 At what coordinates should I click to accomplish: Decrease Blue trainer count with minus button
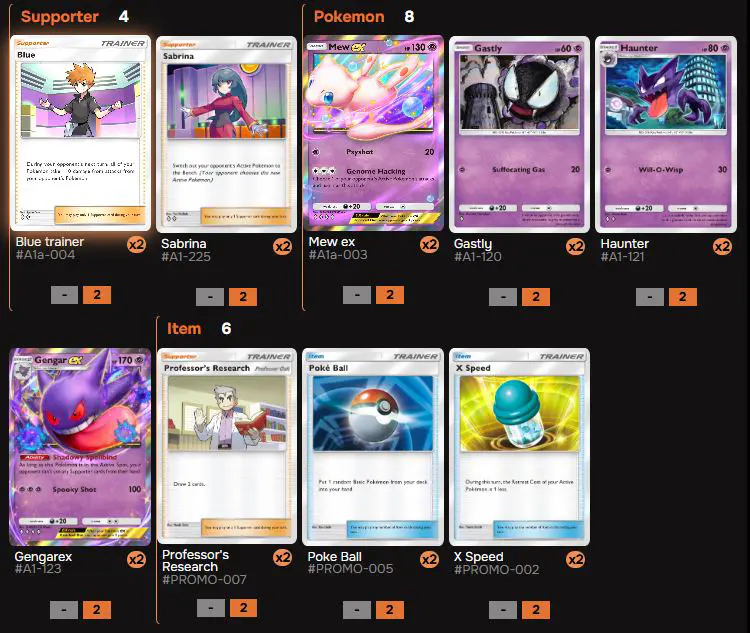click(65, 295)
